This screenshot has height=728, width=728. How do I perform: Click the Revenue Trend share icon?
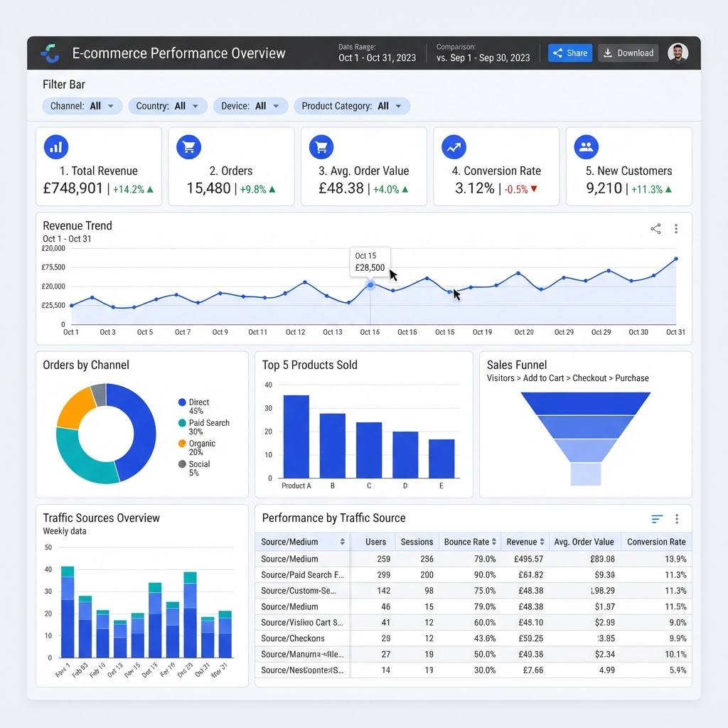tap(655, 228)
